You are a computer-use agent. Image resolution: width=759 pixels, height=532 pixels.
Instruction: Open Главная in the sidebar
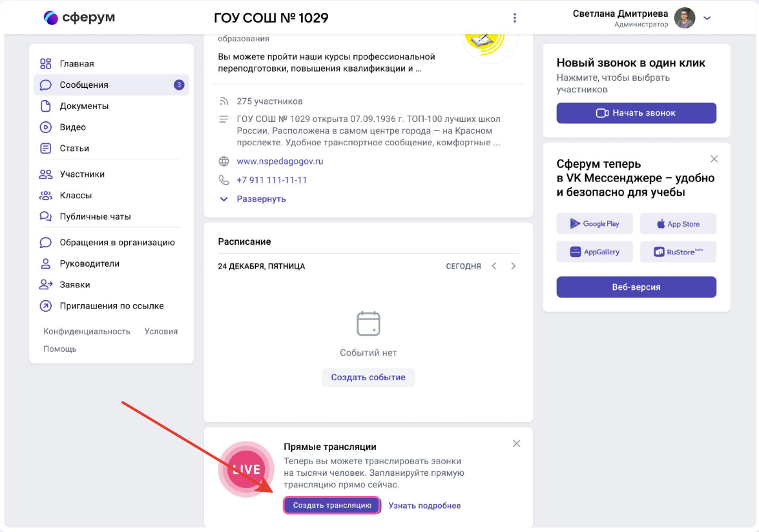click(x=76, y=64)
